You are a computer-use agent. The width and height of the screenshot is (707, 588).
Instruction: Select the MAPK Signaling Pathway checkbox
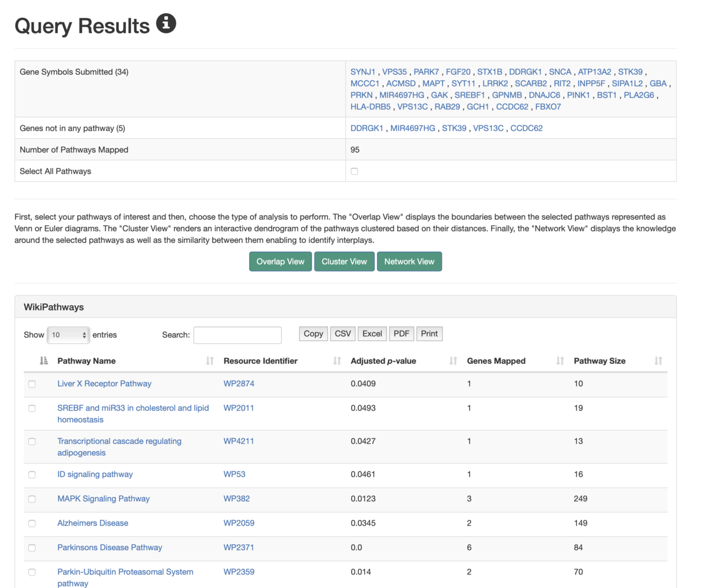(x=32, y=499)
